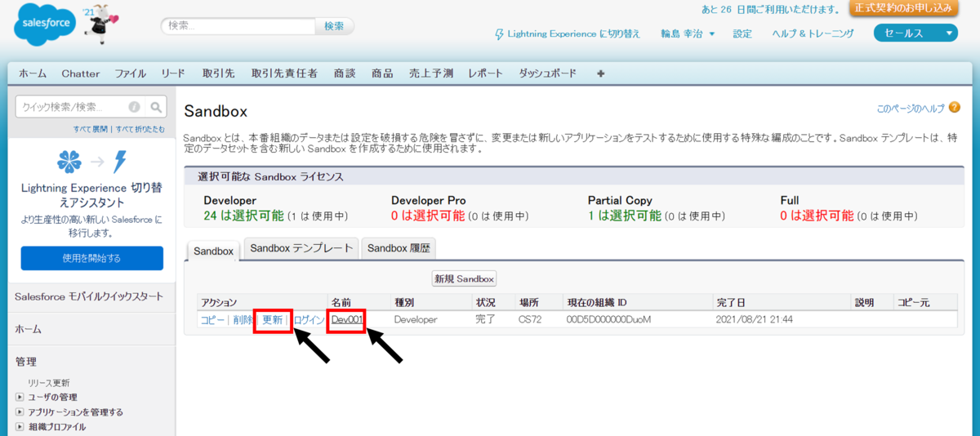Click the 状況 column header
The image size is (980, 436).
(486, 302)
